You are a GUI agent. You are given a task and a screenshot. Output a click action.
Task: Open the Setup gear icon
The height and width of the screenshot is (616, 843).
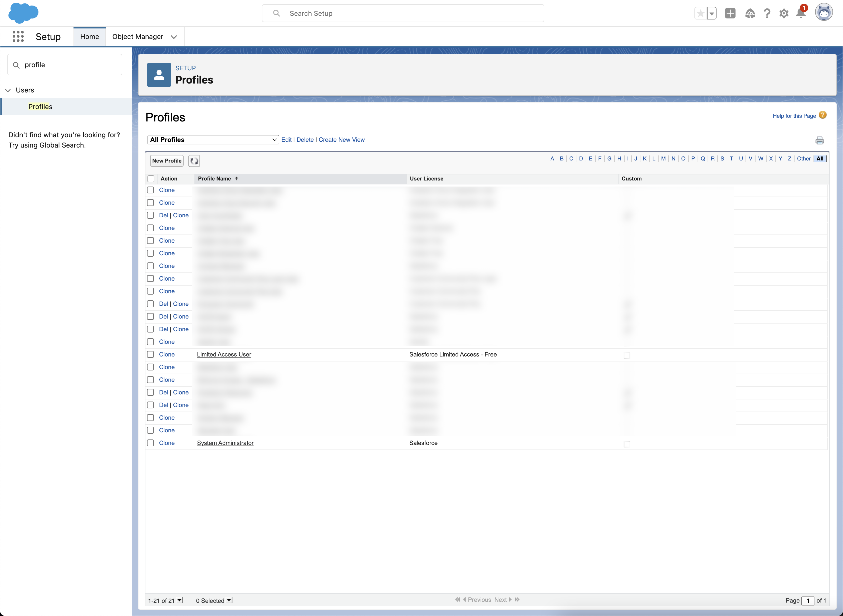click(784, 13)
